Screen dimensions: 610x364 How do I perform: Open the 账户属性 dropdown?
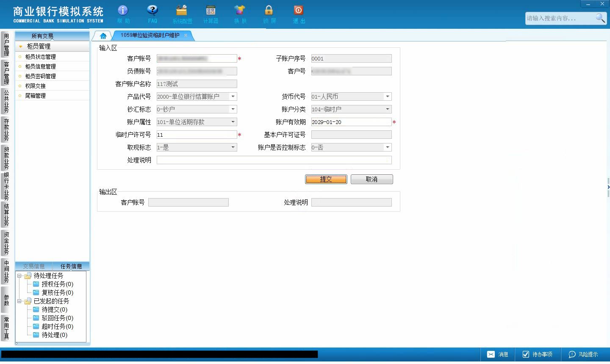click(233, 122)
